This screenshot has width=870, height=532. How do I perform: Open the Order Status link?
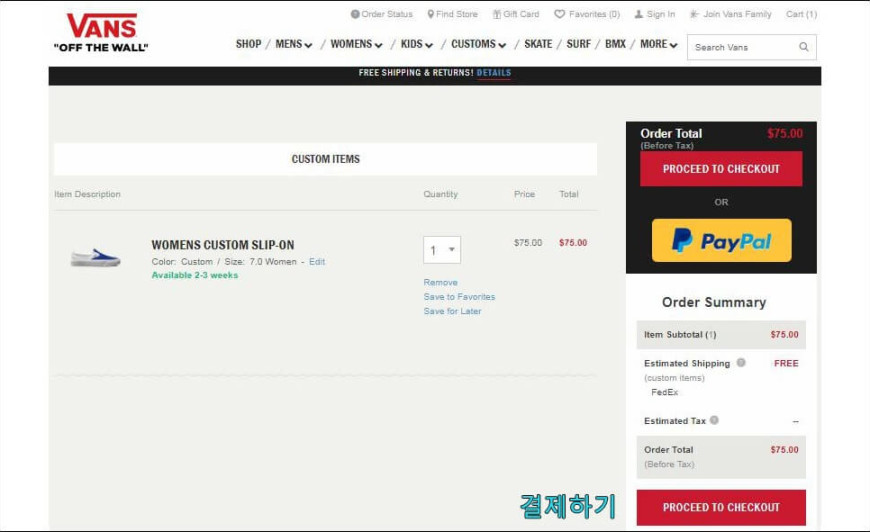click(x=387, y=14)
